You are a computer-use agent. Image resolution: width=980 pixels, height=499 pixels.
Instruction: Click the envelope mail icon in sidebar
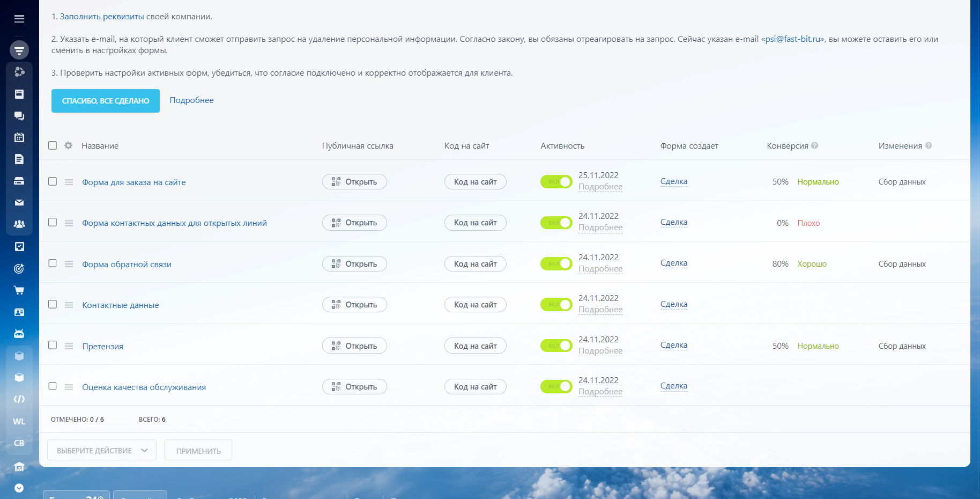19,203
